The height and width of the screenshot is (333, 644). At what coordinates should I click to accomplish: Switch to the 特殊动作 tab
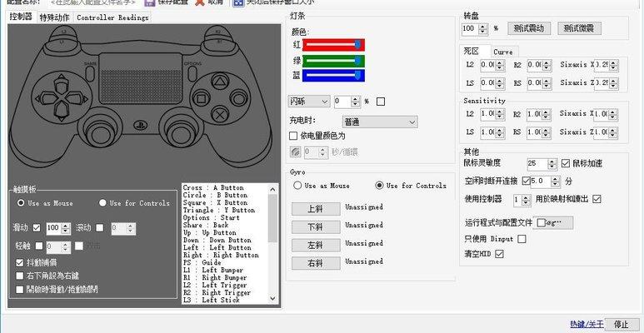(x=55, y=17)
